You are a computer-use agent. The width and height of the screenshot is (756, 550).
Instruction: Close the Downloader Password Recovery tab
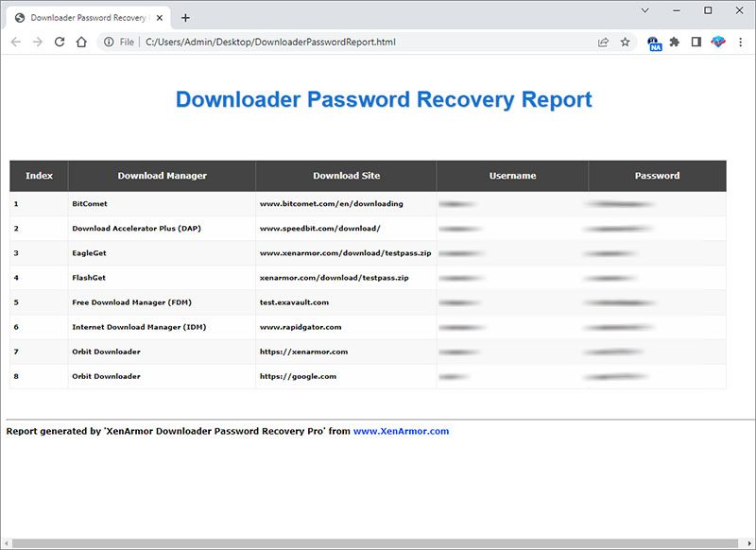(x=160, y=18)
